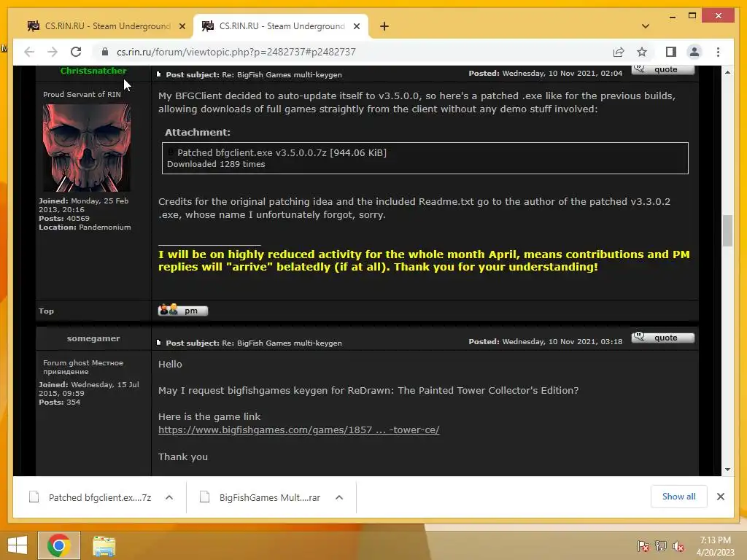Click the page scrollbar thumb
Image resolution: width=747 pixels, height=560 pixels.
tap(727, 230)
